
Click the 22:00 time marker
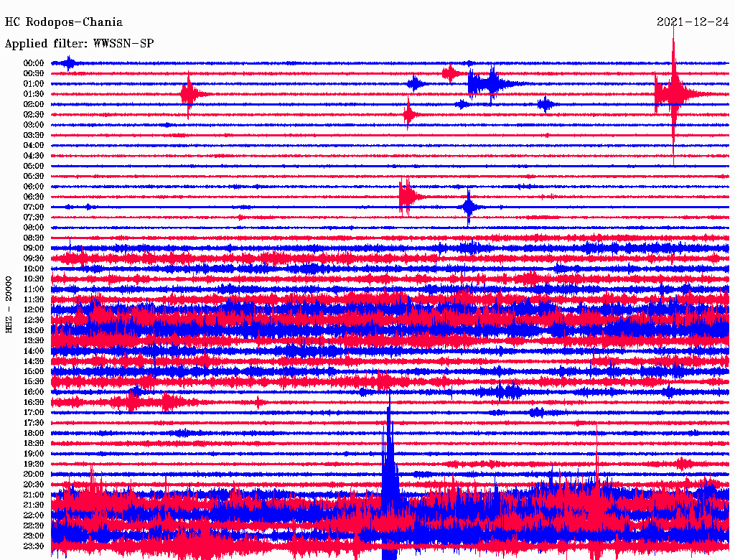click(x=34, y=515)
